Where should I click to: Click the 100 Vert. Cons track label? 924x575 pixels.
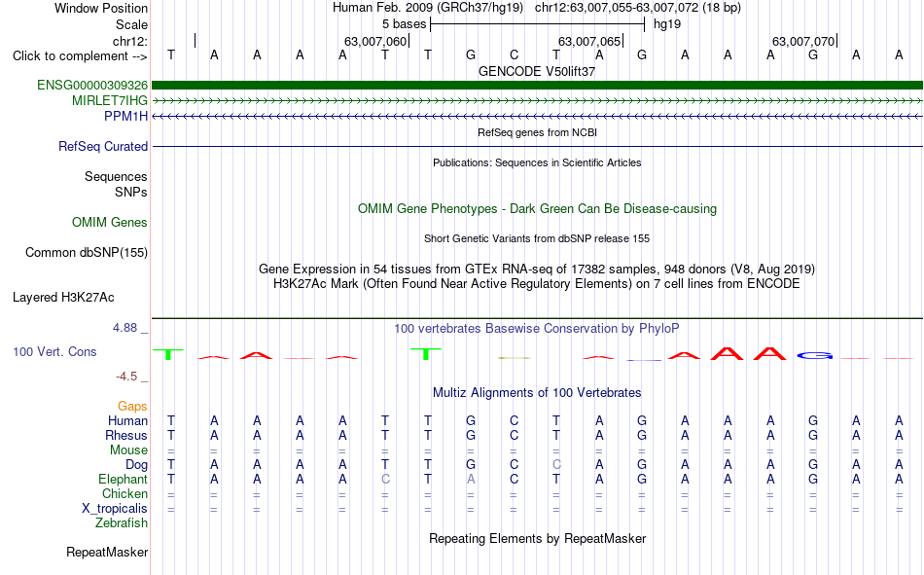(54, 351)
